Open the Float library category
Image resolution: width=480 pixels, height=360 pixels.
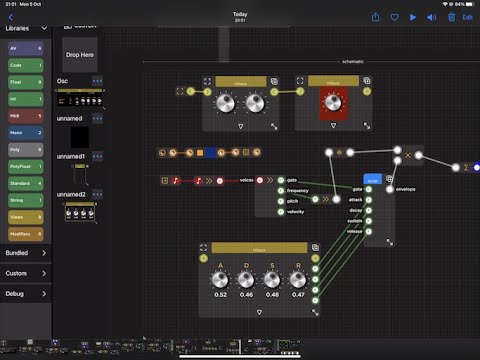click(26, 82)
